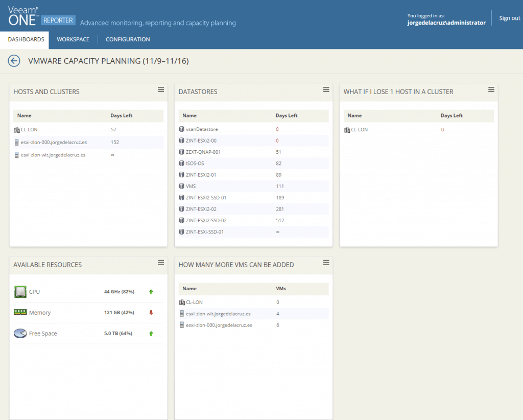Click the CPU chip icon
The image size is (523, 420).
[x=20, y=292]
